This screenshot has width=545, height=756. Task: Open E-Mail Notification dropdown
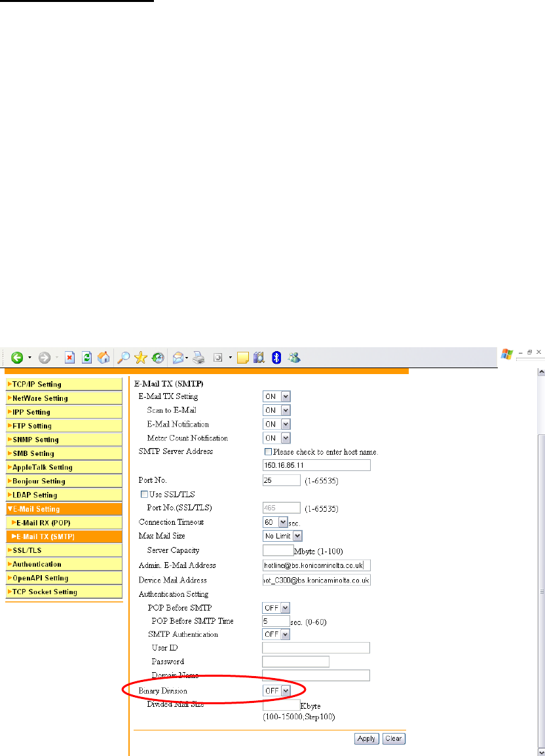tap(276, 425)
